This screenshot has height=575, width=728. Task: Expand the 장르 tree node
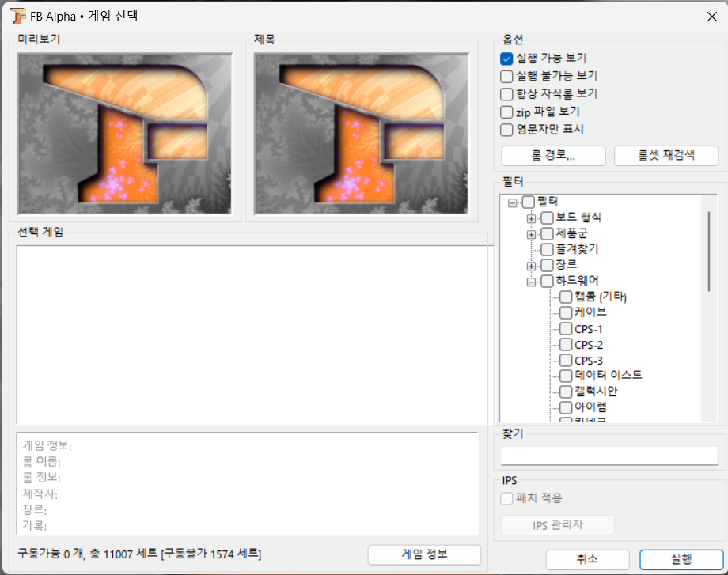click(531, 266)
